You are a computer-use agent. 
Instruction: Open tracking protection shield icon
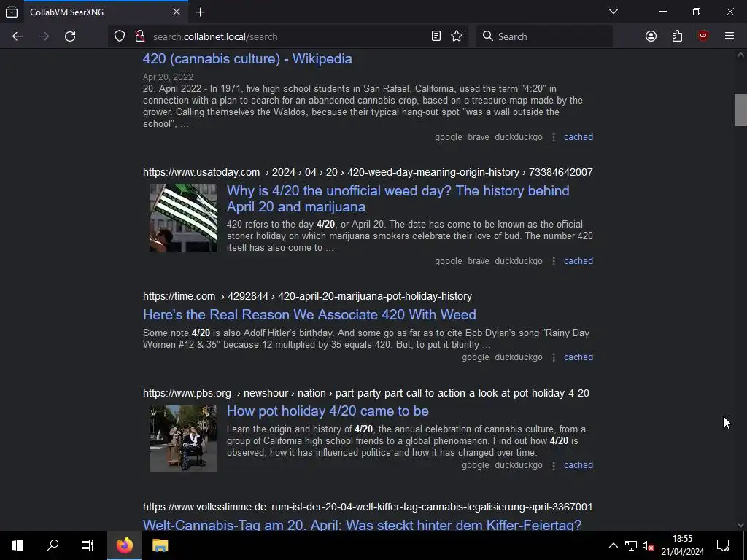click(x=120, y=36)
